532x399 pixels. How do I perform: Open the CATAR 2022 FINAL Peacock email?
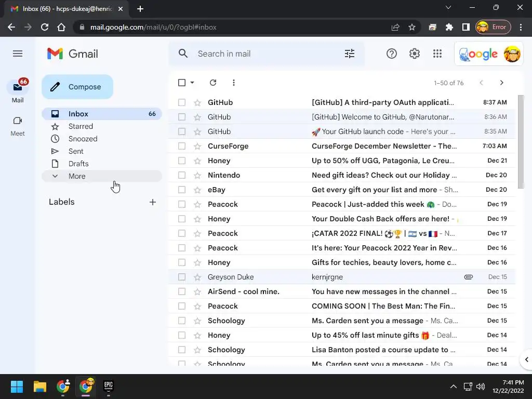[x=342, y=233]
